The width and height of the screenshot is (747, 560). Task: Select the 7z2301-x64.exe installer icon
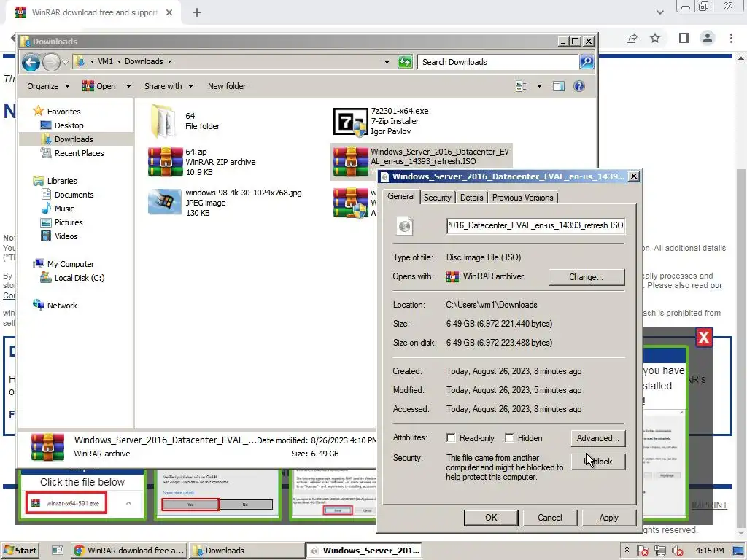click(350, 122)
